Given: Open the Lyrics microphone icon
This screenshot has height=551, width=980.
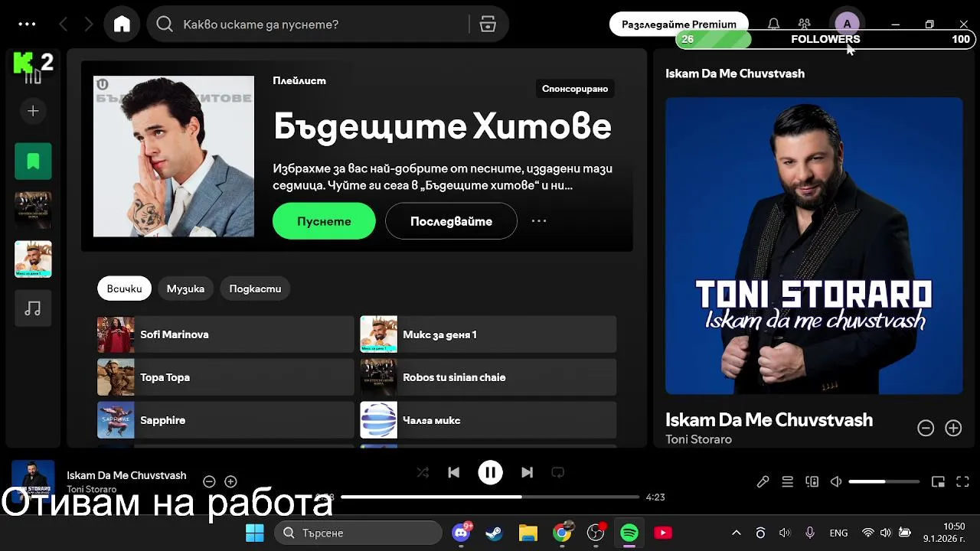Looking at the screenshot, I should point(763,481).
